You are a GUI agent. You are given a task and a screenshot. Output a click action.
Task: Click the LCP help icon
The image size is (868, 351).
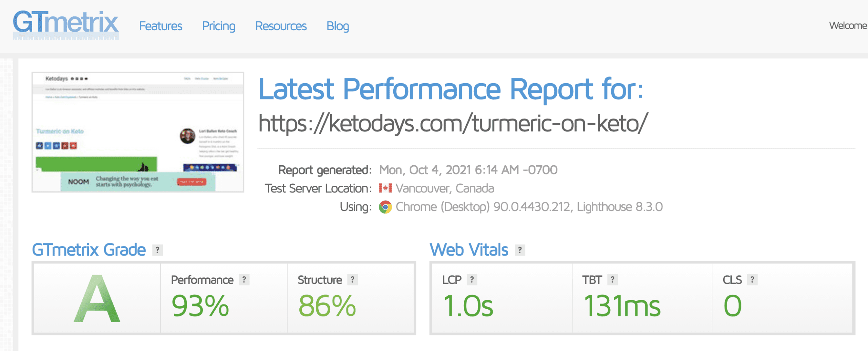472,280
